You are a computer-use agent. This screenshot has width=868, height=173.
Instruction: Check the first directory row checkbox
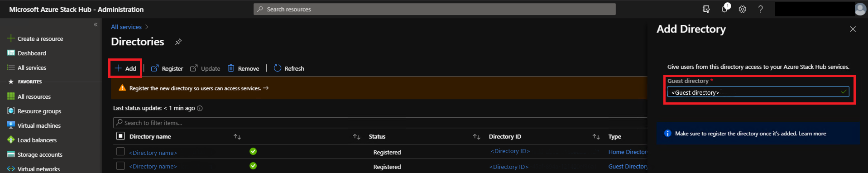pos(120,151)
